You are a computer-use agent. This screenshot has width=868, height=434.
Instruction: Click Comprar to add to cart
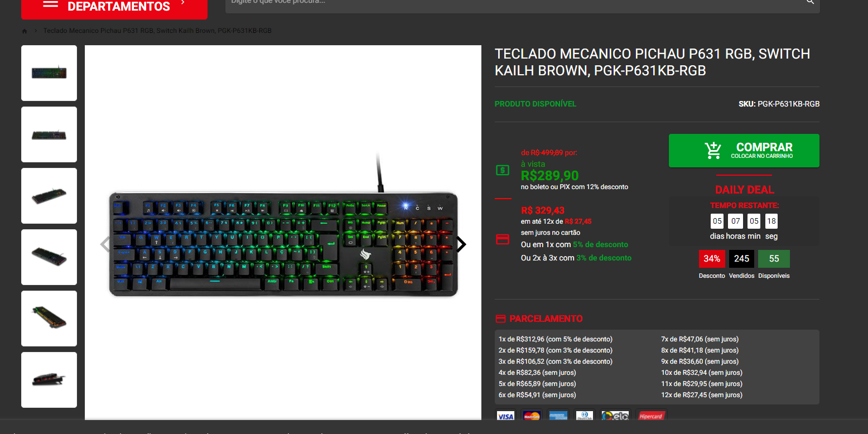coord(744,151)
